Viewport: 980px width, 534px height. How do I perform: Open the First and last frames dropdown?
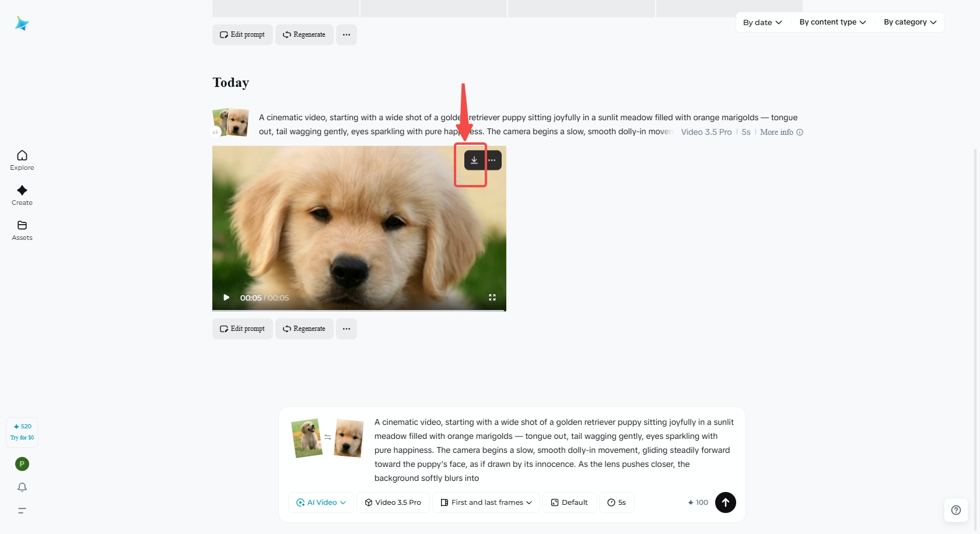click(487, 502)
